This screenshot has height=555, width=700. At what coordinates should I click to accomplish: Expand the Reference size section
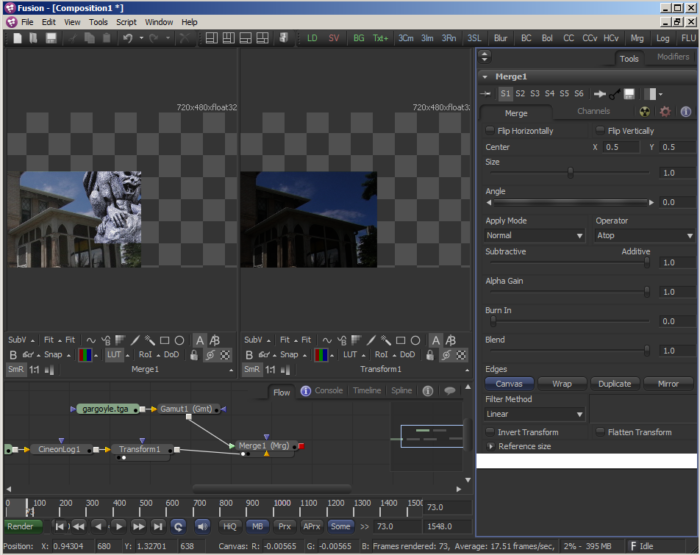point(491,446)
